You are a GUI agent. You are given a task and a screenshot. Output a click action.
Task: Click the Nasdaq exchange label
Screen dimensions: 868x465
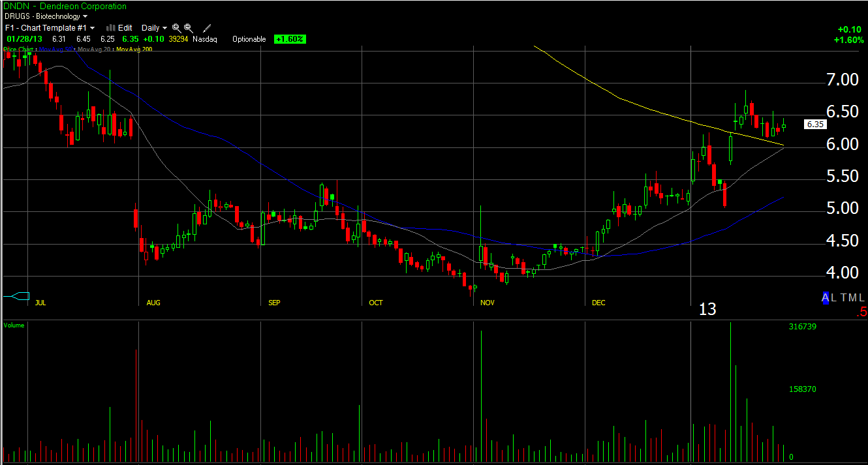[204, 39]
